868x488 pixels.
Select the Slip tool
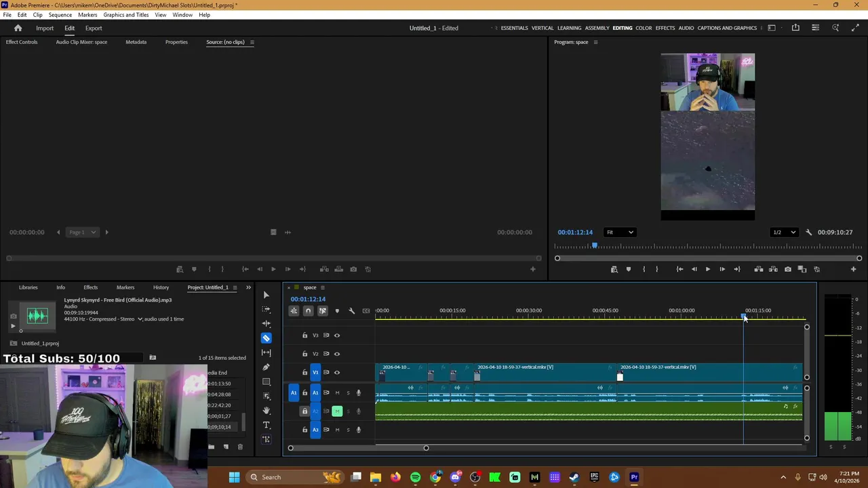click(266, 352)
